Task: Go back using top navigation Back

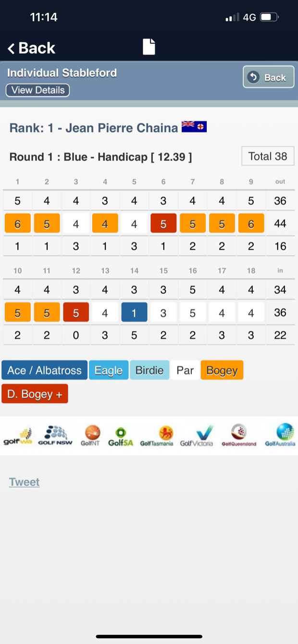Action: pyautogui.click(x=31, y=48)
